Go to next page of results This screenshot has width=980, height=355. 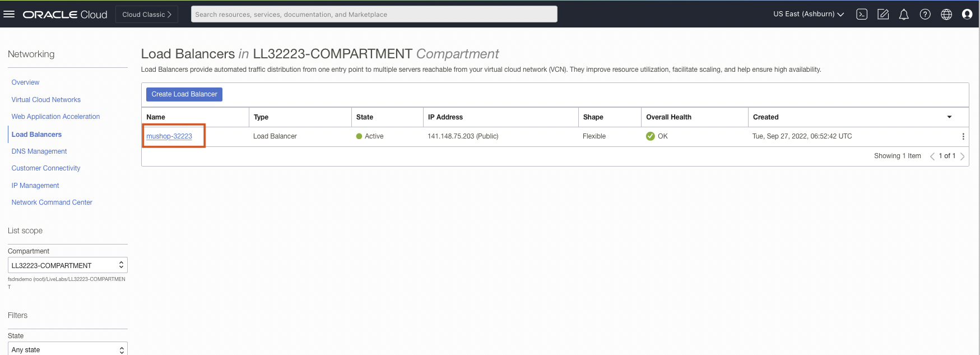963,156
